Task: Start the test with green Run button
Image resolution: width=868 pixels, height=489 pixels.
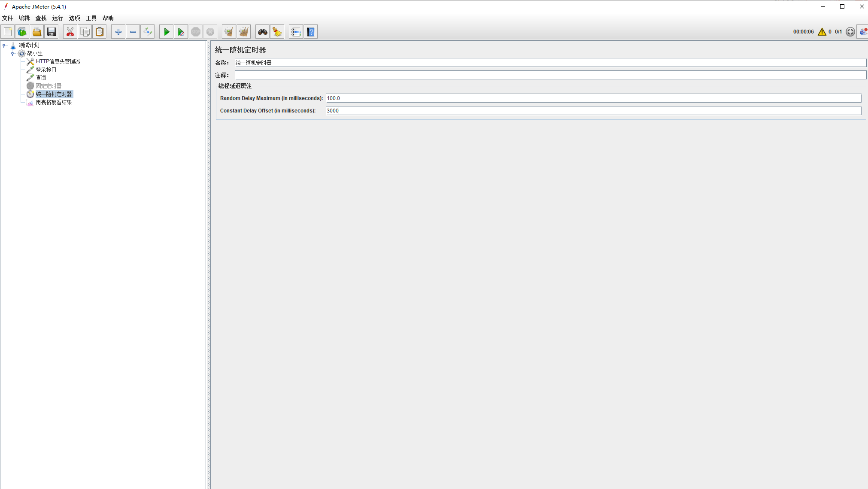Action: 167,32
